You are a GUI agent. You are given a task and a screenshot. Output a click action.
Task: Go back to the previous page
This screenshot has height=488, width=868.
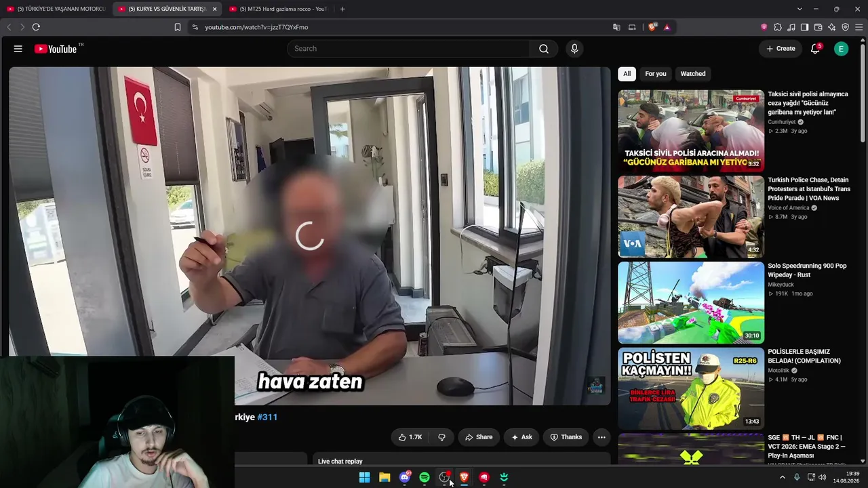pyautogui.click(x=9, y=27)
